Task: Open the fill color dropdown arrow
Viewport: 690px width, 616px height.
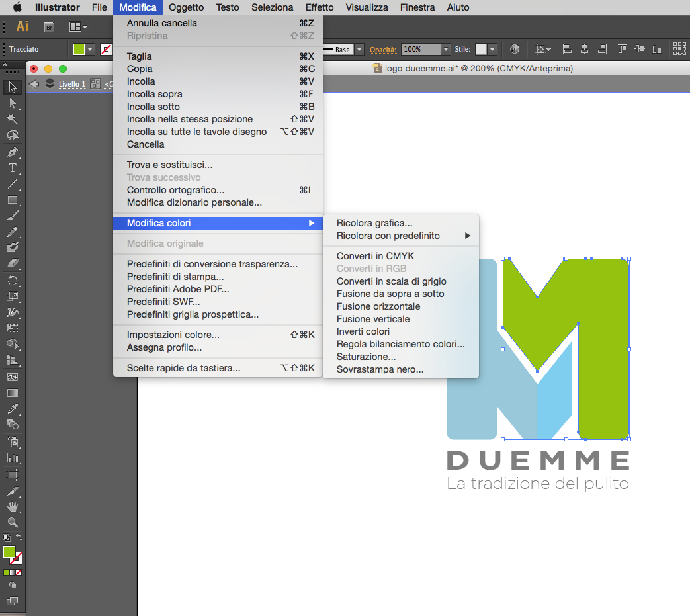Action: [x=90, y=49]
